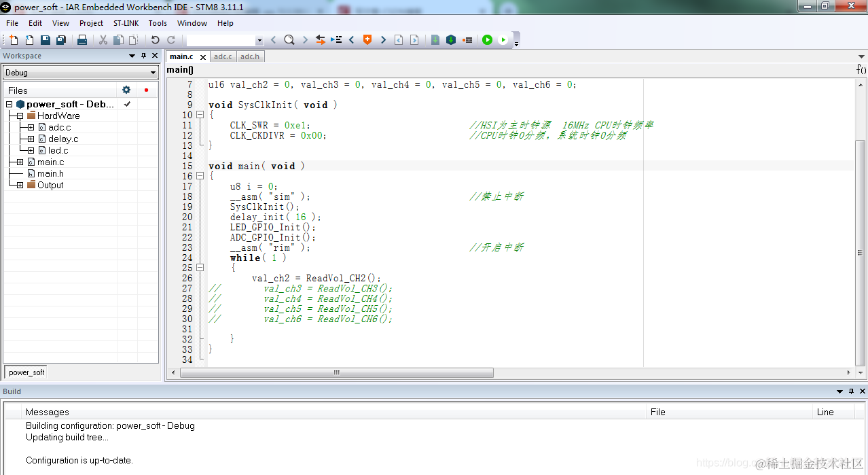Save the current file
The width and height of the screenshot is (868, 475).
pyautogui.click(x=45, y=40)
